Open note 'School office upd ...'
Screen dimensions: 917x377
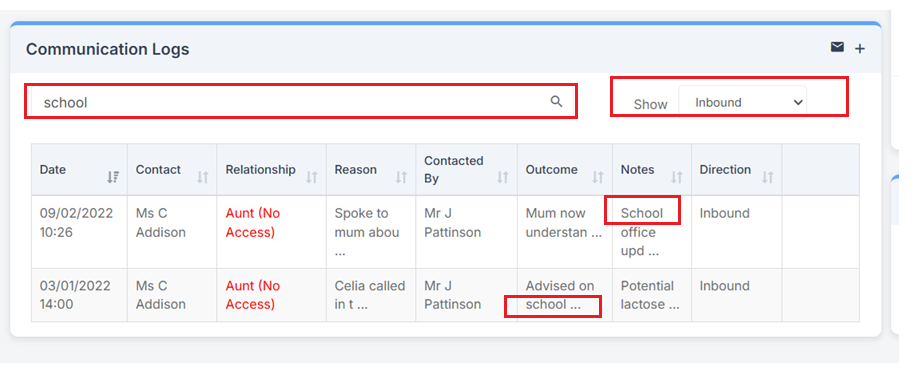(642, 232)
